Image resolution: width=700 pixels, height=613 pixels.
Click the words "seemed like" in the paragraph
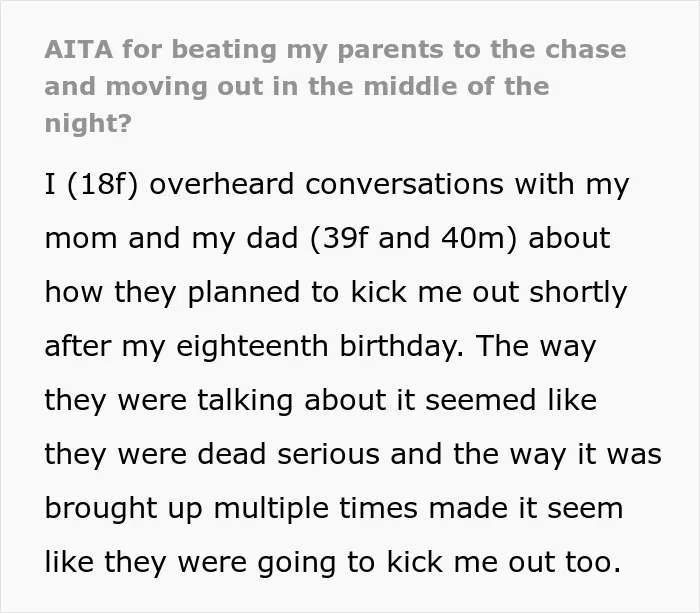pyautogui.click(x=511, y=400)
